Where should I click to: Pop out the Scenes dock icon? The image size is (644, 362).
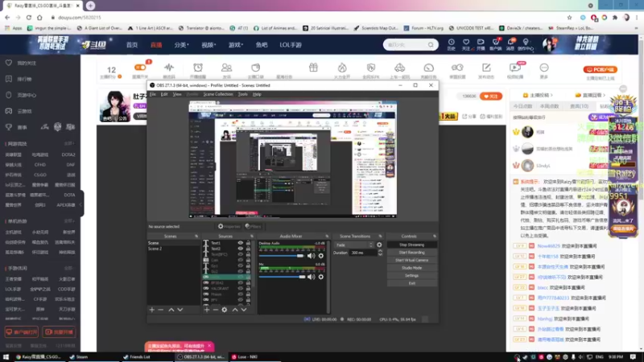click(x=196, y=237)
